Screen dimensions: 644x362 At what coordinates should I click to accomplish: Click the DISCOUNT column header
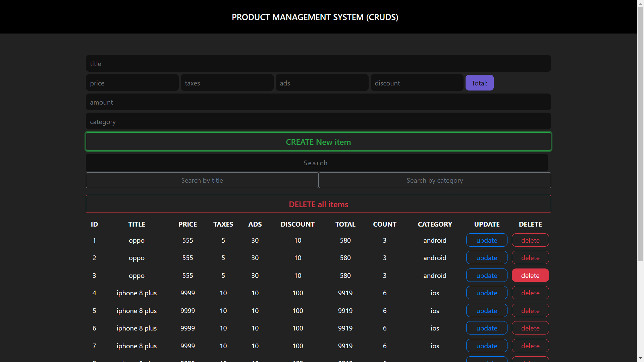click(x=298, y=224)
